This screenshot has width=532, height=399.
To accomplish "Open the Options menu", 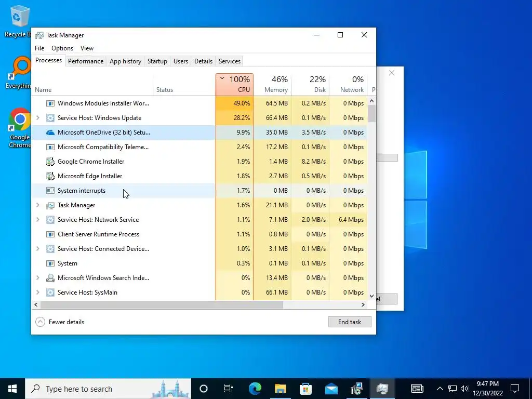I will click(x=62, y=48).
